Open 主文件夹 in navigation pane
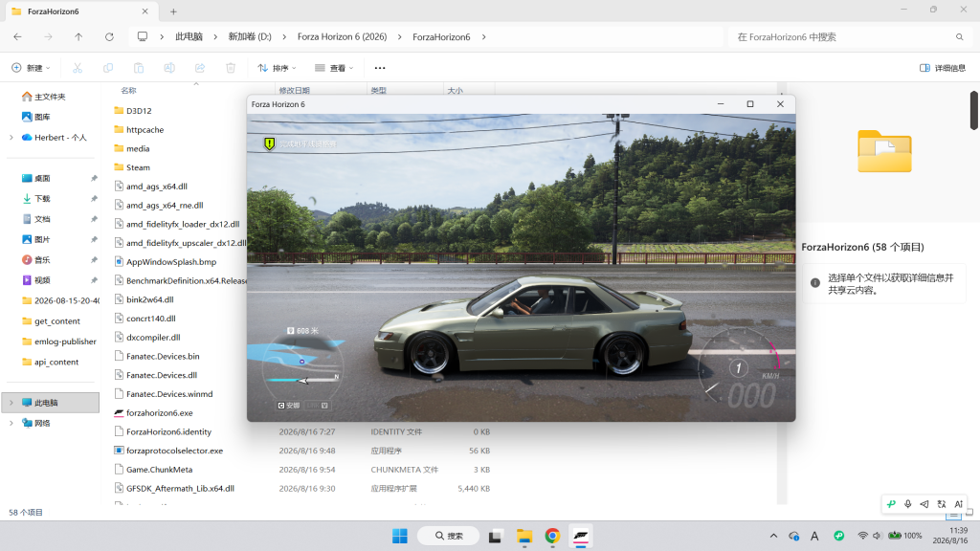Viewport: 980px width, 551px height. [x=50, y=97]
